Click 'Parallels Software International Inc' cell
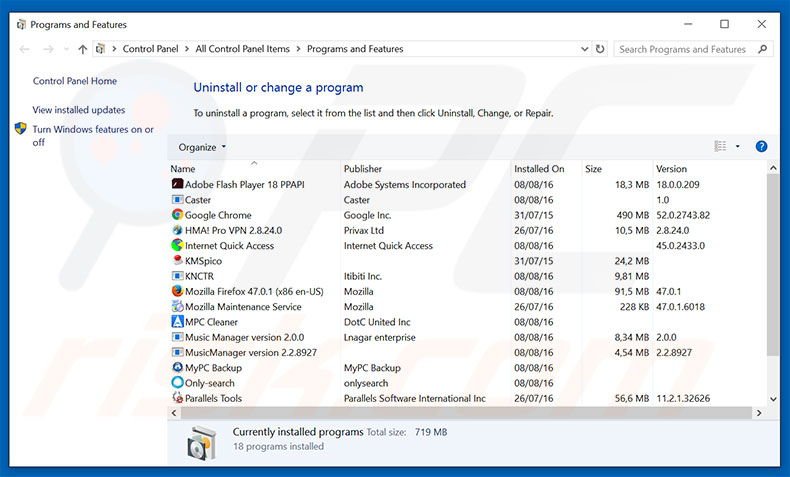The width and height of the screenshot is (790, 477). pos(415,398)
